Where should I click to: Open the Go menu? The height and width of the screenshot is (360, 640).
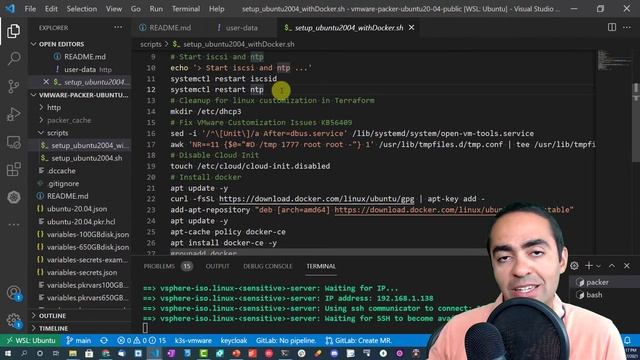point(136,9)
